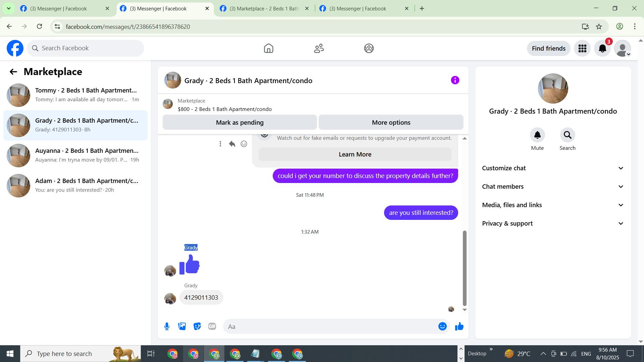
Task: Open emoji picker in message box
Action: pos(442,326)
